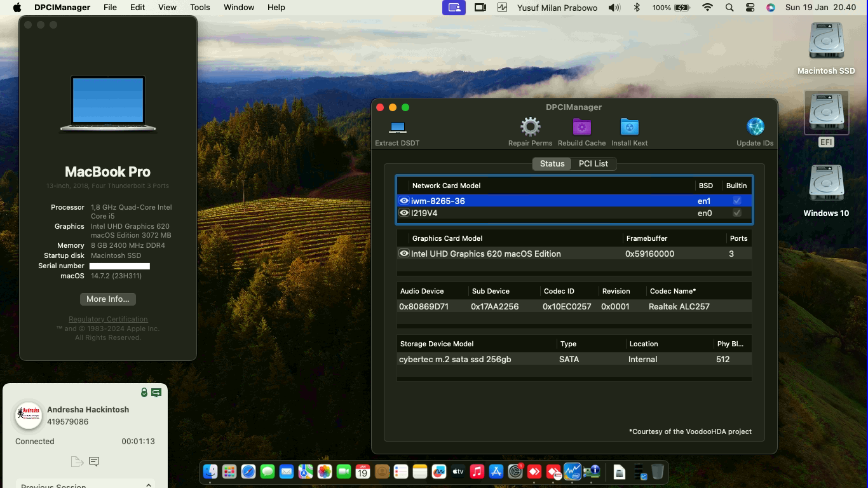
Task: Click the Repair Perms gear icon
Action: coord(530,127)
